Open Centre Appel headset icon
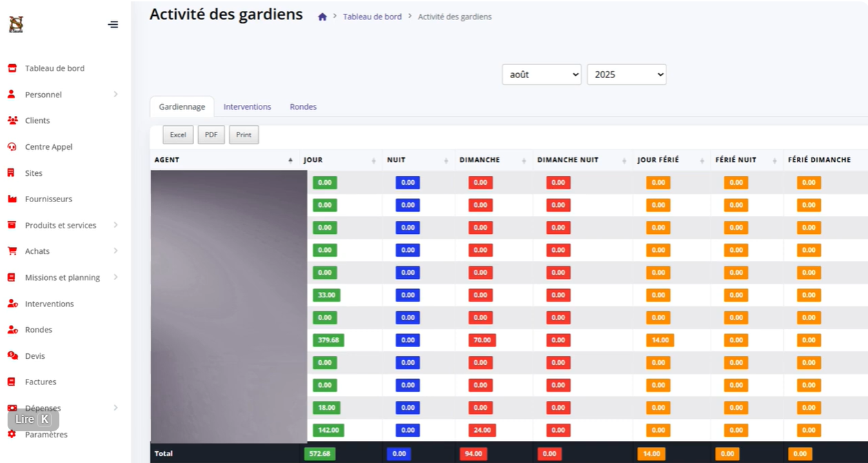 coord(12,147)
